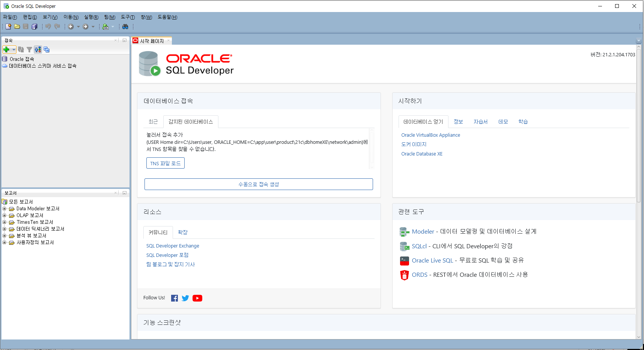Minimize the 접속 panel
Viewport: 644px width, 350px height.
[125, 40]
